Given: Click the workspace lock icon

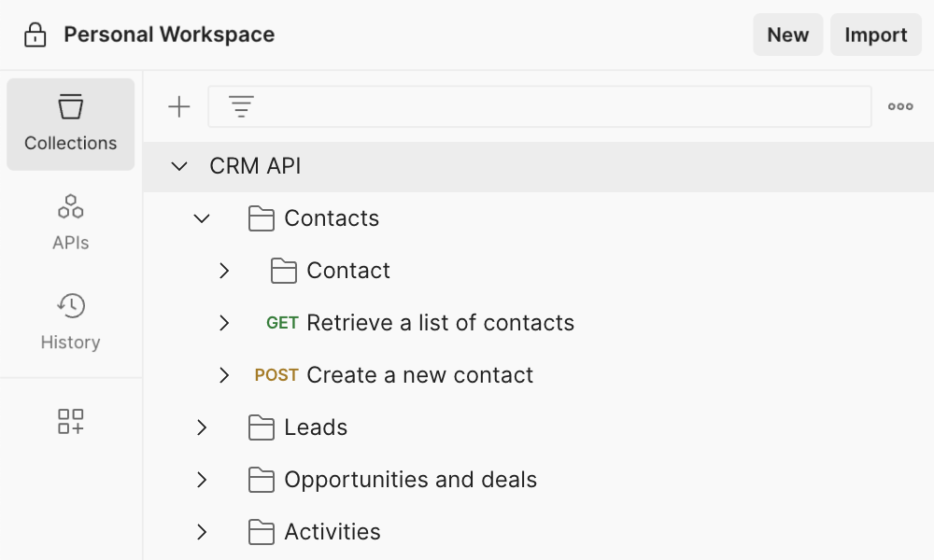Looking at the screenshot, I should [35, 35].
